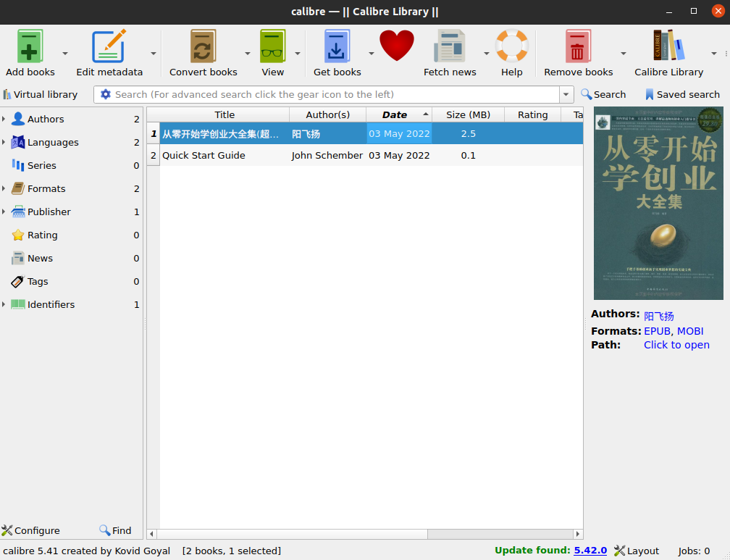Sort by Date column header
This screenshot has width=730, height=560.
pos(399,114)
